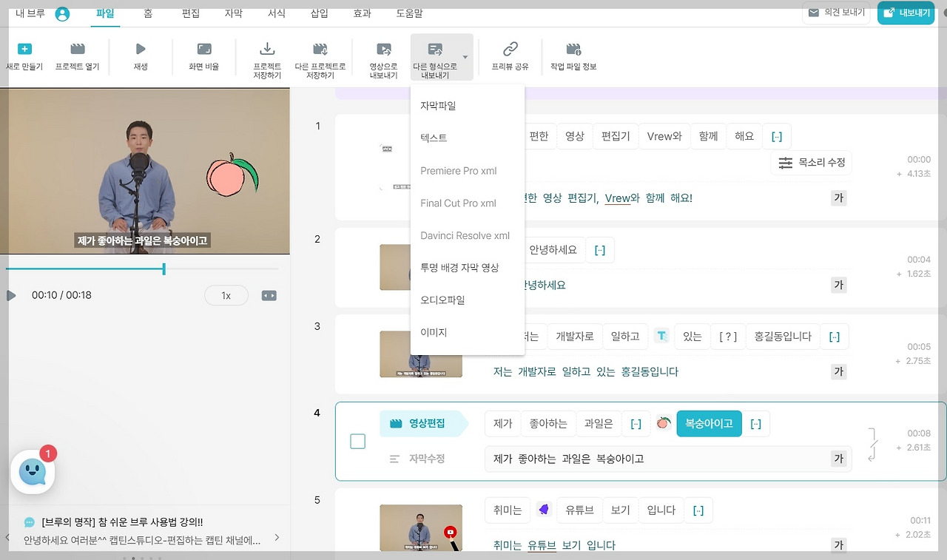
Task: Click the play button under the preview
Action: tap(11, 296)
